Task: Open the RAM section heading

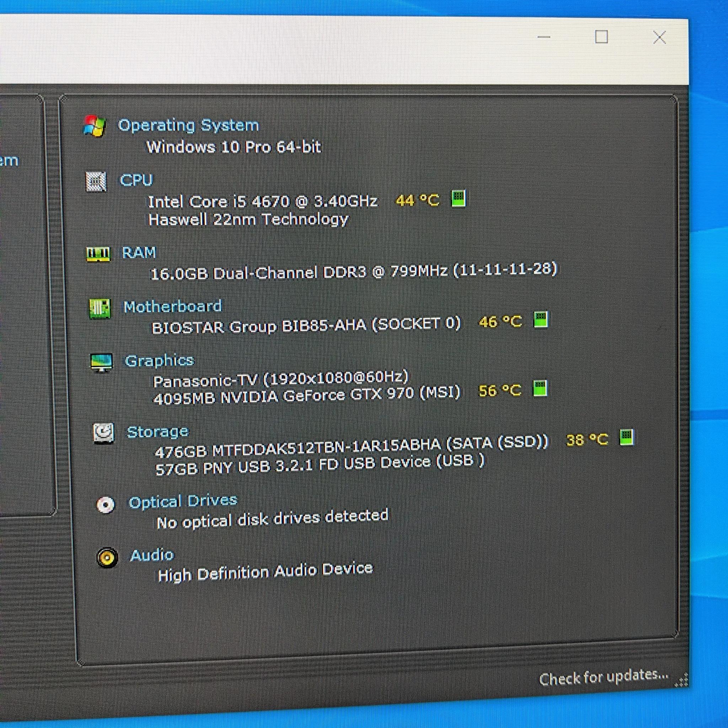Action: tap(139, 252)
